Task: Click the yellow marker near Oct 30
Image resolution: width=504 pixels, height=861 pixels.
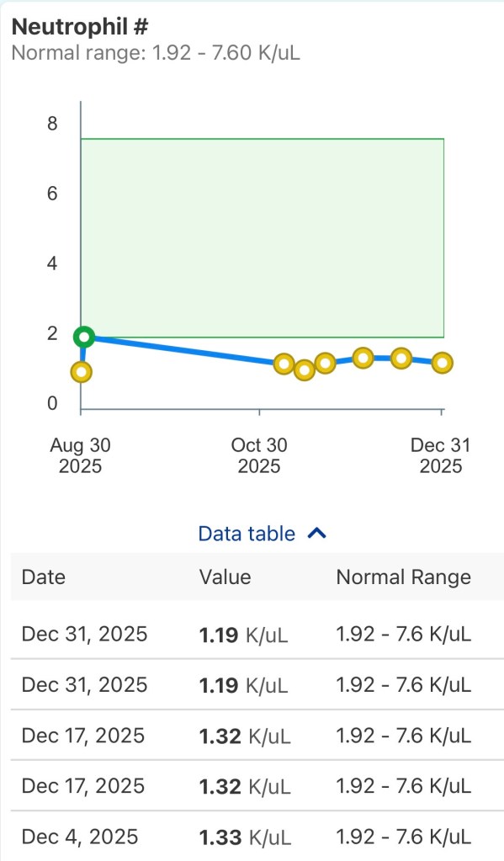Action: coord(284,364)
